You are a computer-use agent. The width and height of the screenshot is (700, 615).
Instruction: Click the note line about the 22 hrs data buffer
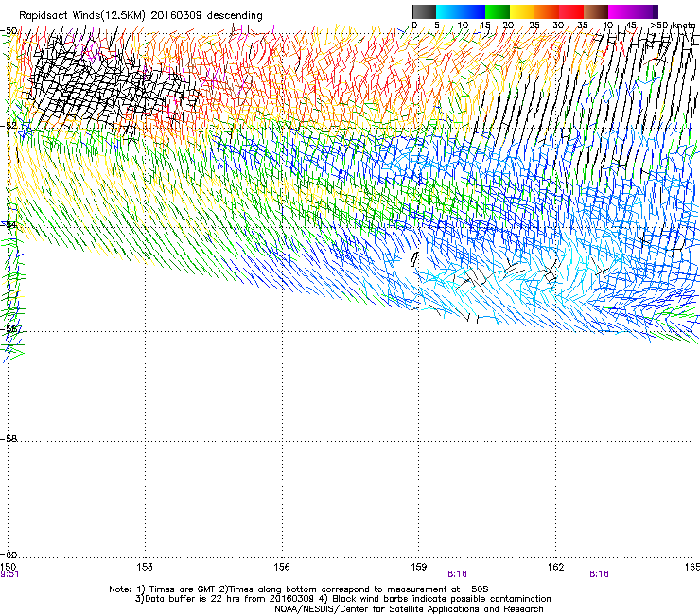point(342,599)
